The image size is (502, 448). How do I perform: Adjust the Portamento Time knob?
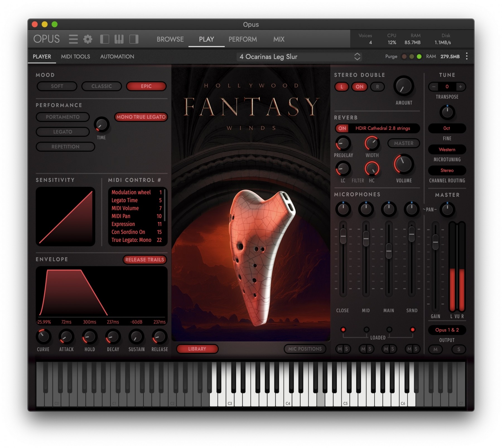click(x=101, y=125)
